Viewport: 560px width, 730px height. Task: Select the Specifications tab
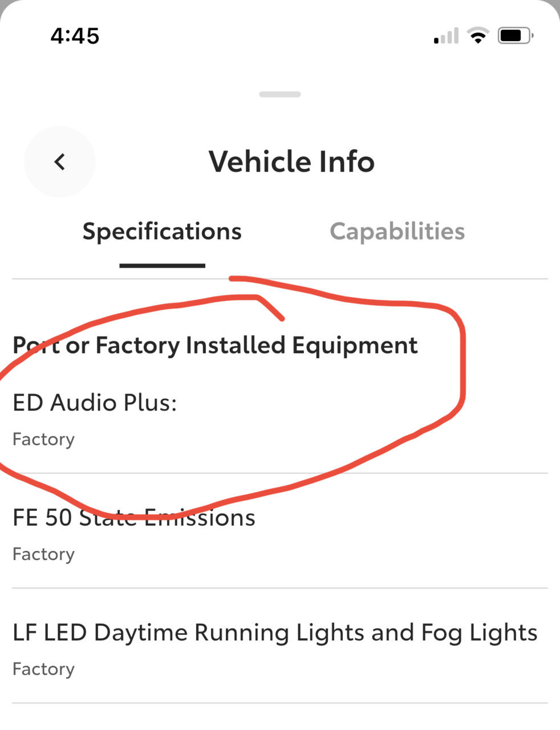click(x=162, y=232)
